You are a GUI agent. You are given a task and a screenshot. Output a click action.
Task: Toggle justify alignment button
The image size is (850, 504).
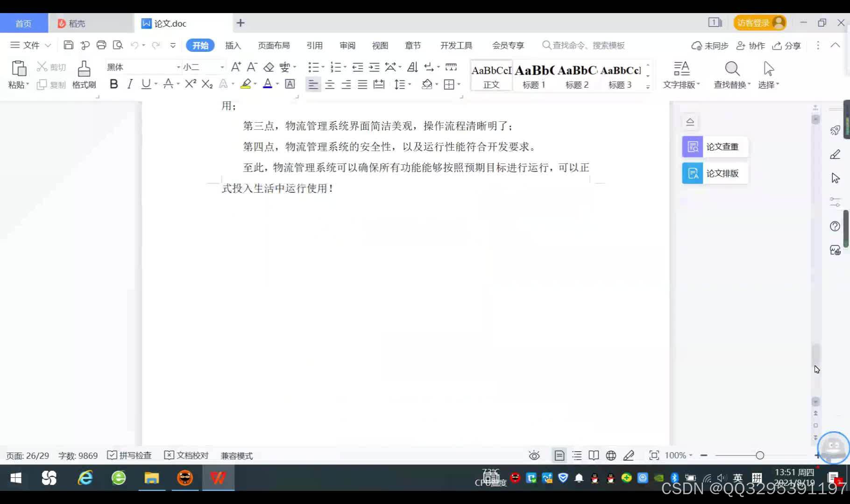362,84
